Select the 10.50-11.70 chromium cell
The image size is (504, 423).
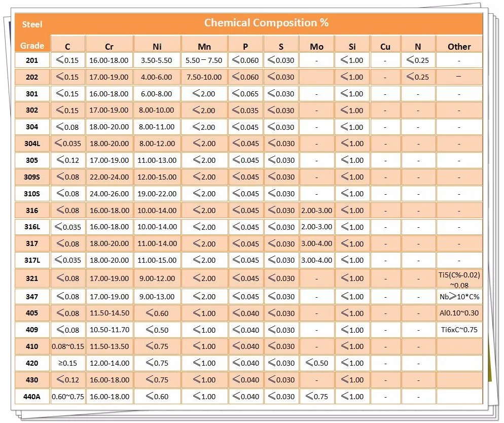pyautogui.click(x=109, y=330)
